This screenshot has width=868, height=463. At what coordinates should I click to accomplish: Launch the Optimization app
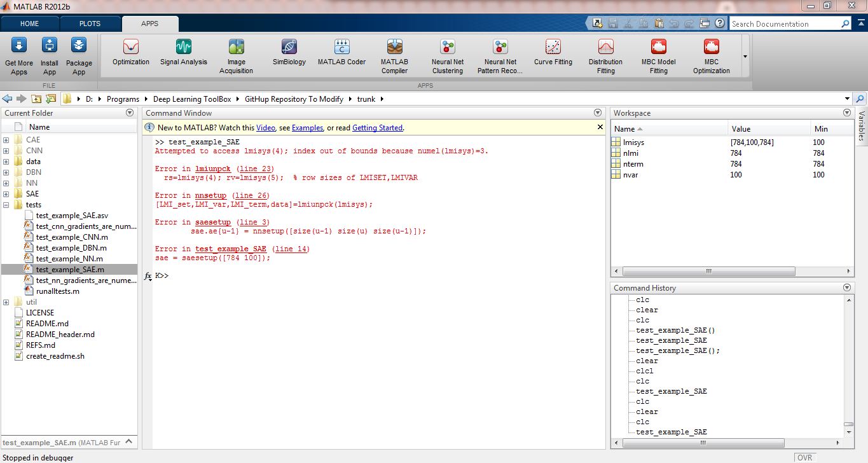(131, 52)
